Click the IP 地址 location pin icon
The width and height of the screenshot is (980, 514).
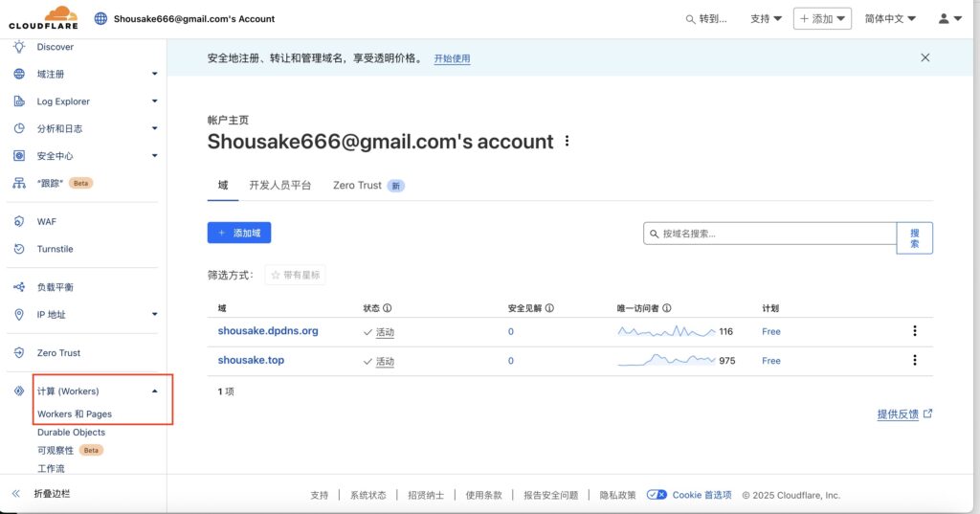(x=19, y=315)
